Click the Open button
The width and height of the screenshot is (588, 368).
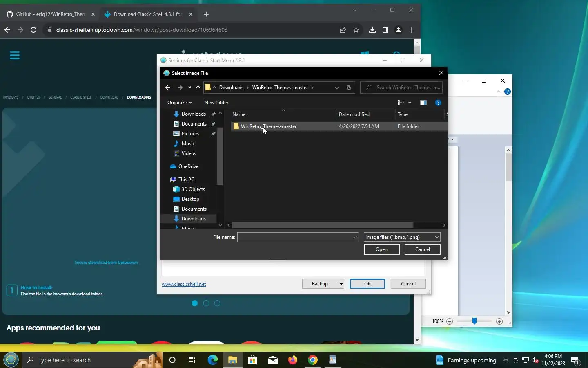coord(382,249)
